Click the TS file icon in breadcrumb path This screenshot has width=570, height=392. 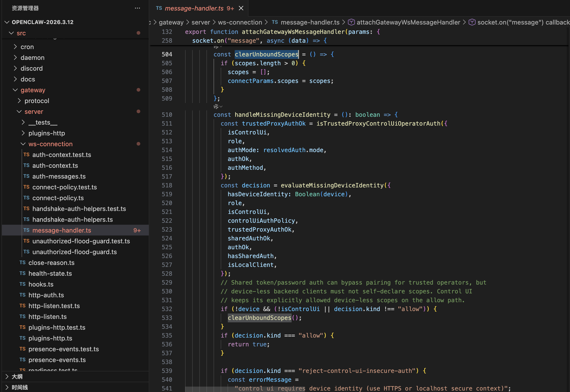tap(275, 22)
